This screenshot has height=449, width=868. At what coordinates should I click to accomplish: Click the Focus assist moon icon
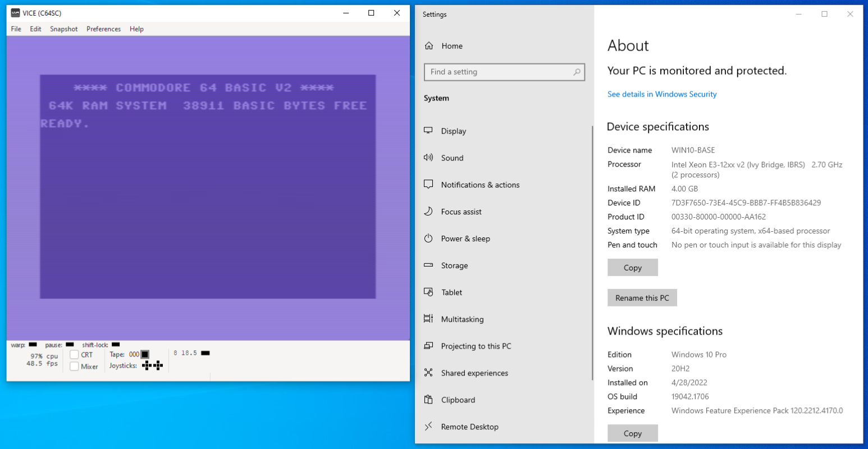click(428, 211)
